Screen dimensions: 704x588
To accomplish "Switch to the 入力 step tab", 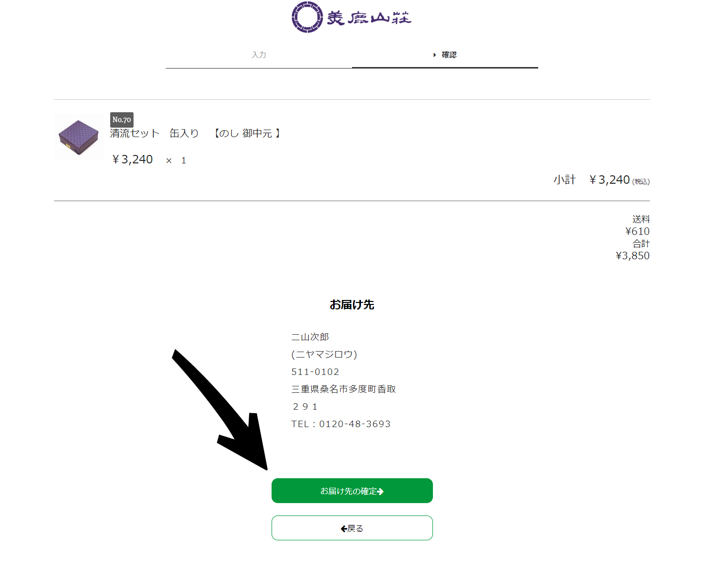I will click(259, 55).
